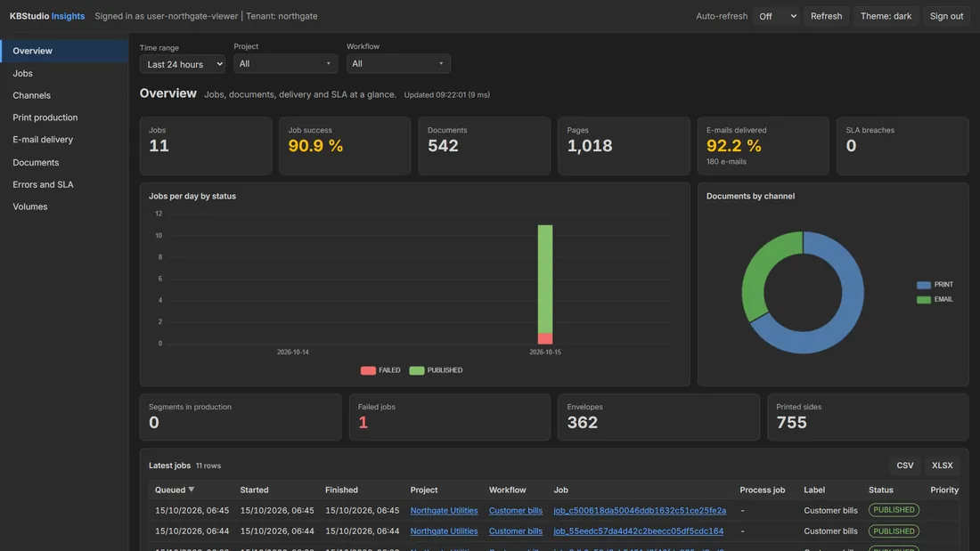This screenshot has height=551, width=980.
Task: Click the FAILED legend red swatch
Action: click(x=368, y=370)
